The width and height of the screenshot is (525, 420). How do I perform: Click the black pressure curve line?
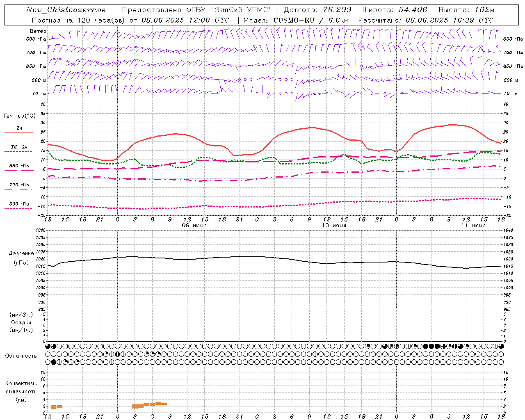tap(274, 258)
